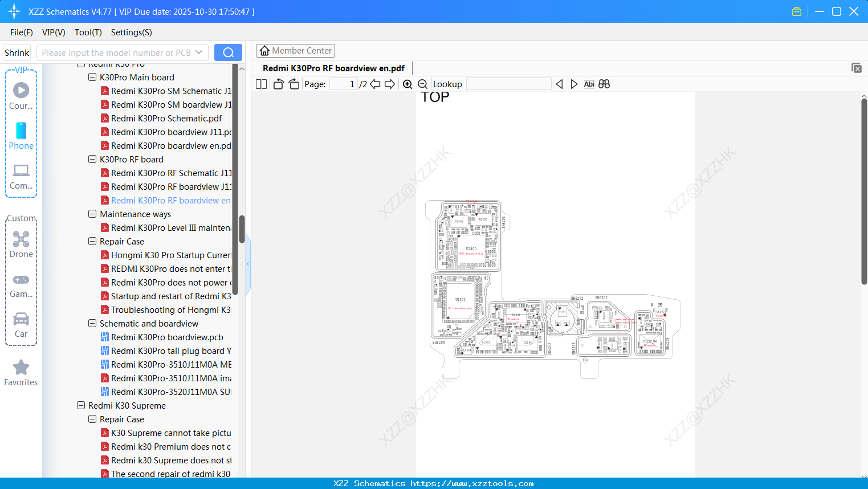
Task: Toggle the dual-window compare view
Action: [604, 84]
